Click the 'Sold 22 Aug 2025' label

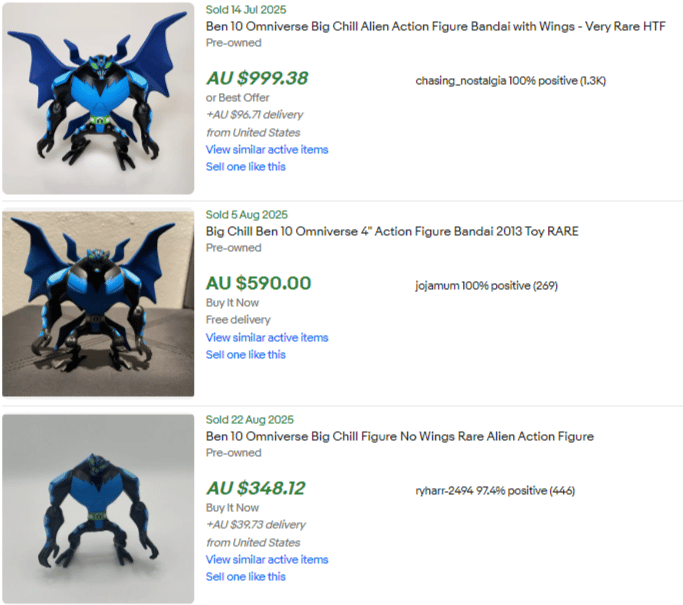pyautogui.click(x=250, y=420)
